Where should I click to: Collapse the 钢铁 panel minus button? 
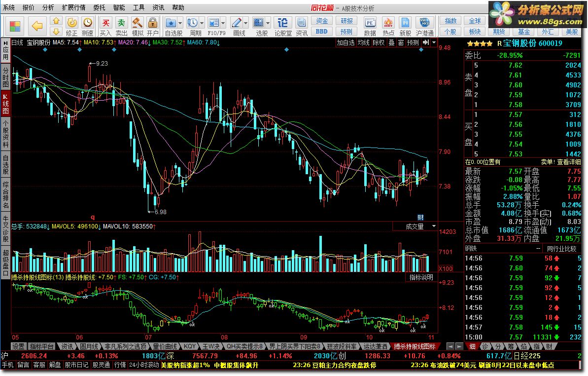538,248
